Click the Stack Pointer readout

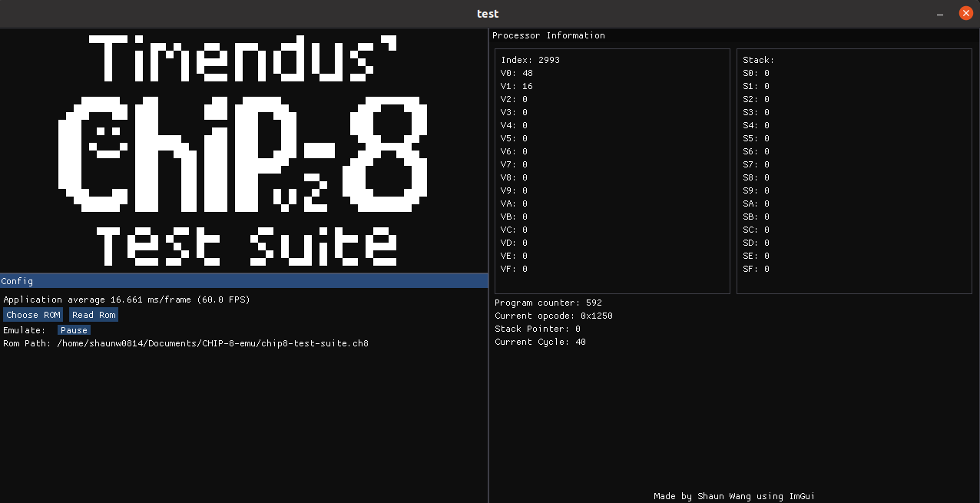(x=538, y=329)
